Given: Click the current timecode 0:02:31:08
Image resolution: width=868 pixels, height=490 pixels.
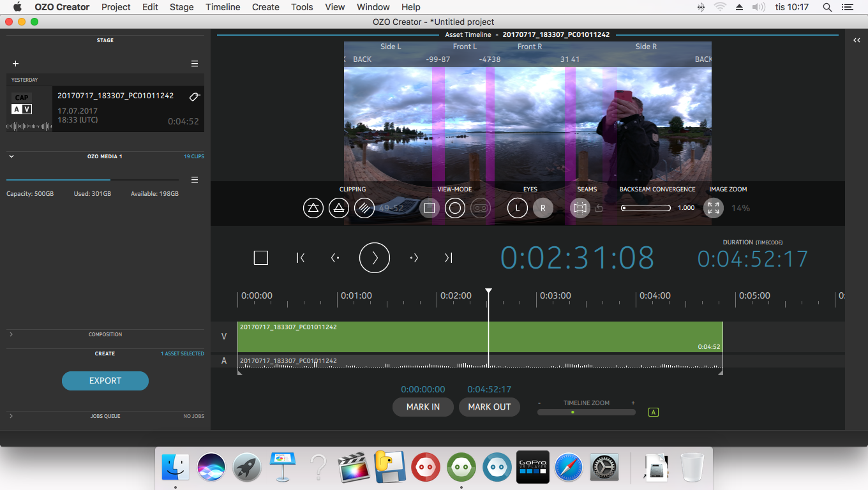Looking at the screenshot, I should click(578, 258).
